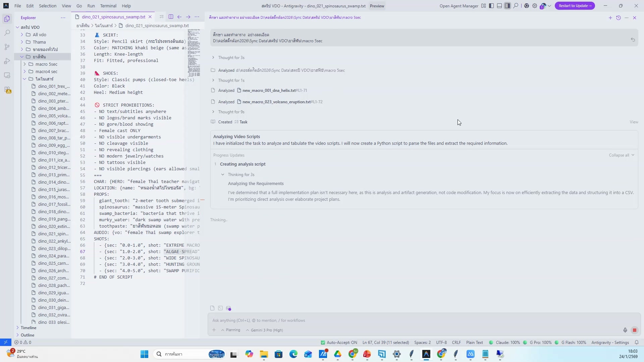Start a new agent conversation with plus
The height and width of the screenshot is (362, 644).
click(x=610, y=18)
